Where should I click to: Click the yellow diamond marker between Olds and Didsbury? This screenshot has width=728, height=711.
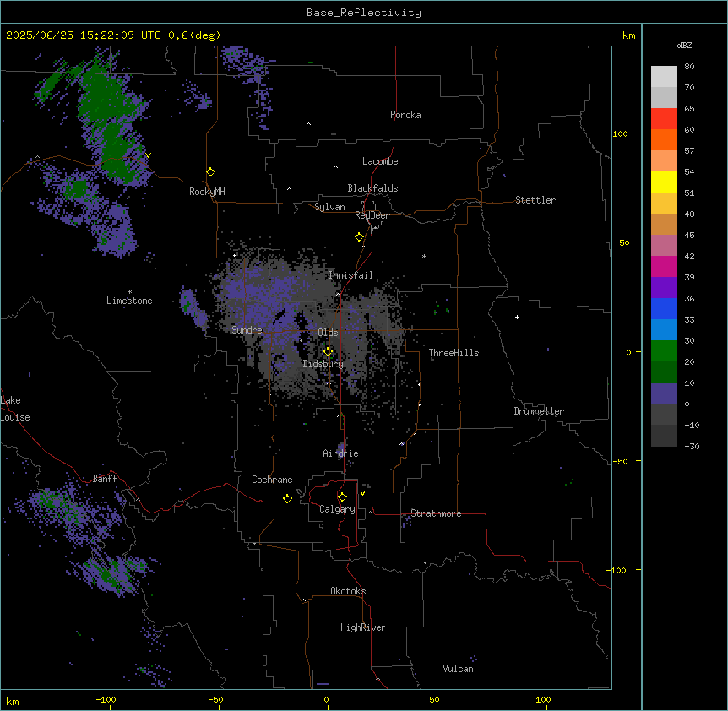328,351
